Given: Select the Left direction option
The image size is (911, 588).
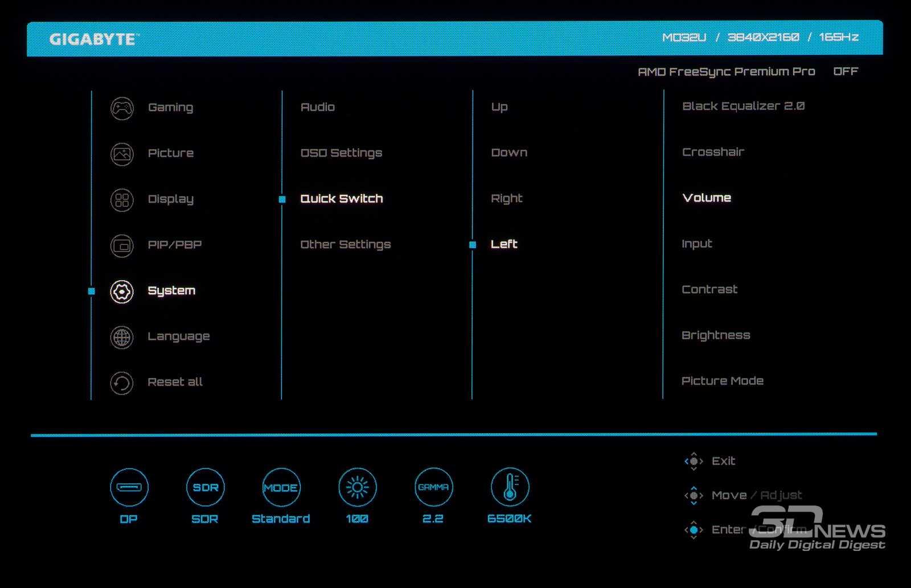Looking at the screenshot, I should (504, 244).
